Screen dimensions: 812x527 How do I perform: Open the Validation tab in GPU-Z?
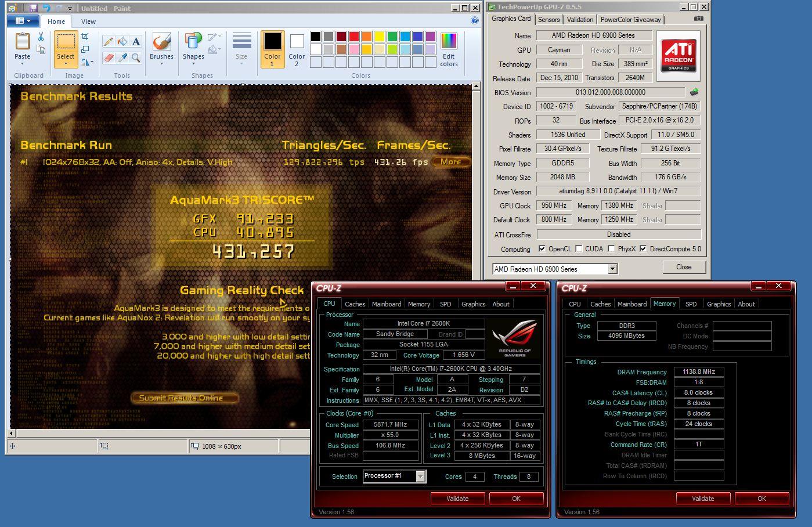point(580,20)
